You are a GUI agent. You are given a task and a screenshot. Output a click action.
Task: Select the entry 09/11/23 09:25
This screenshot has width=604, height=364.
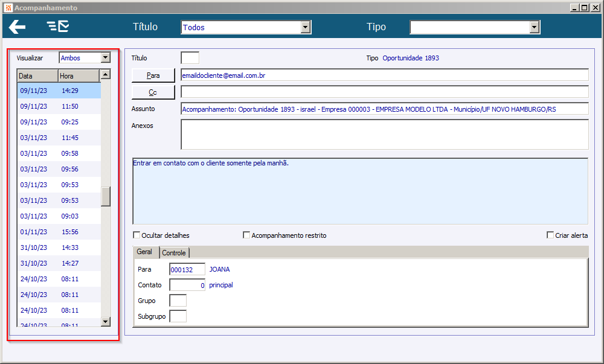59,122
